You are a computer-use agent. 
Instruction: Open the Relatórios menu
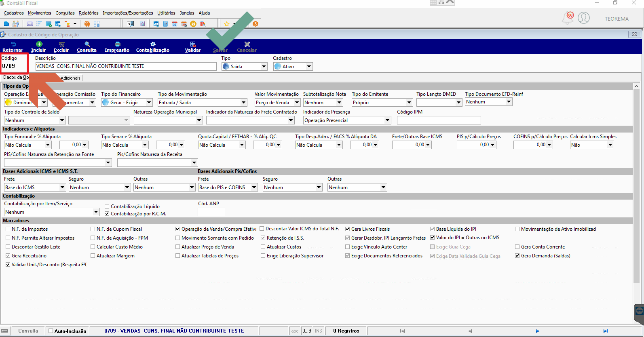(89, 13)
